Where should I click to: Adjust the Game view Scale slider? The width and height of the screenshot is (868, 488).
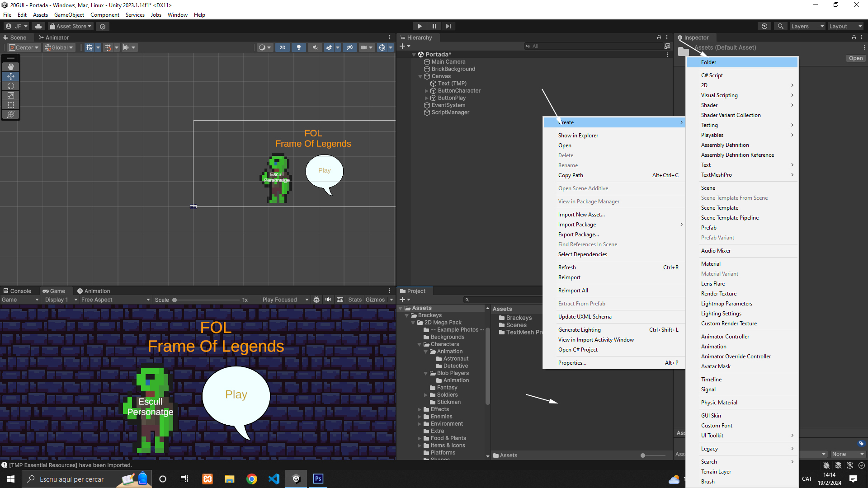tap(175, 300)
